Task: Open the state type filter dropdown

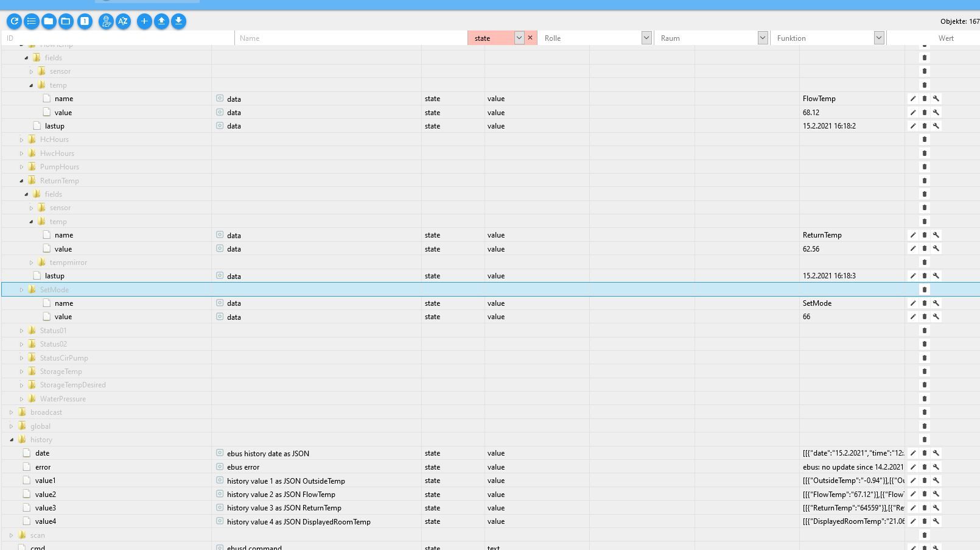Action: (519, 38)
